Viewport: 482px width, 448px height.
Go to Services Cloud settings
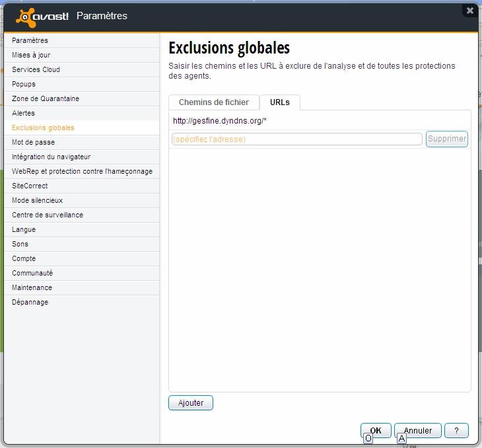(x=36, y=69)
